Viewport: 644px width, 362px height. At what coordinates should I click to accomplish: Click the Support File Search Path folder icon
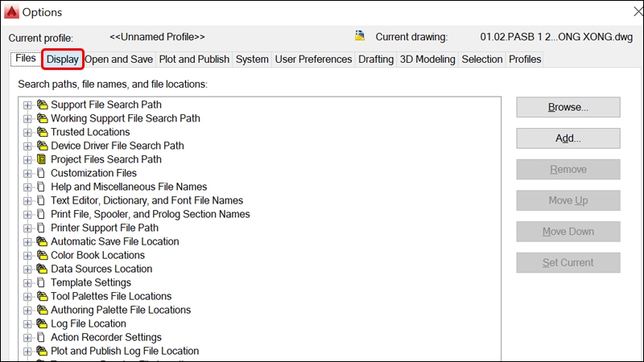[42, 105]
